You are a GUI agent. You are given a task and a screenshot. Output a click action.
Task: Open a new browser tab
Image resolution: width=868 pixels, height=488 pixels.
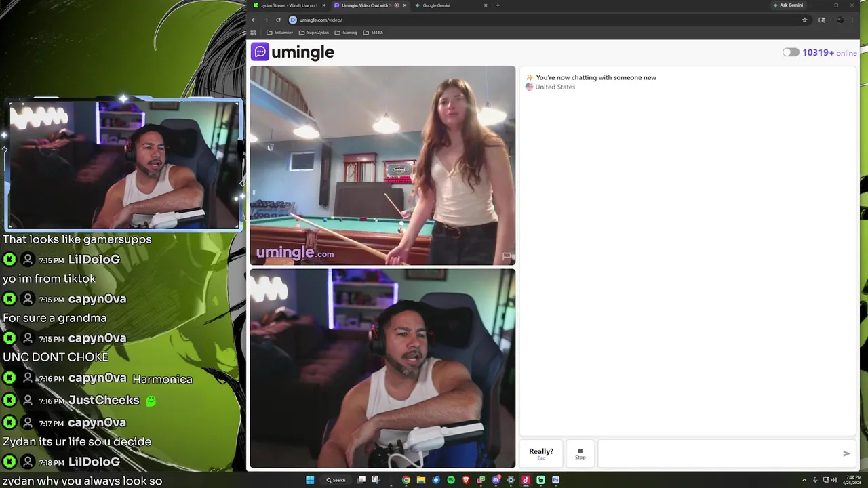pos(498,5)
